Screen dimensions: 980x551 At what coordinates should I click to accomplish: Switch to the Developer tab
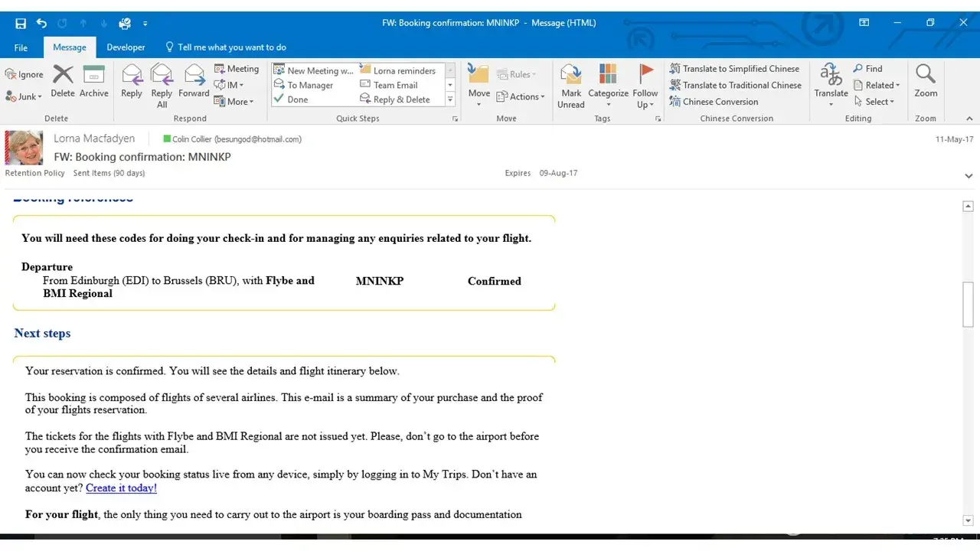click(126, 47)
